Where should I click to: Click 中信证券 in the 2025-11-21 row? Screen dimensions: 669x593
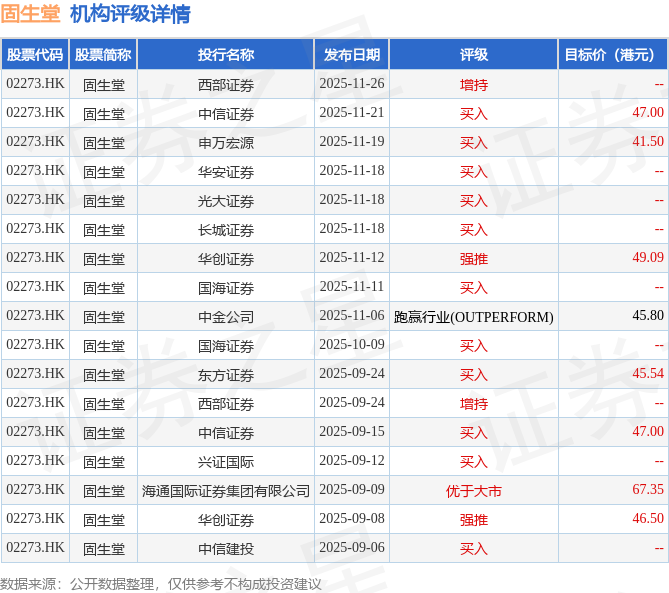[226, 114]
